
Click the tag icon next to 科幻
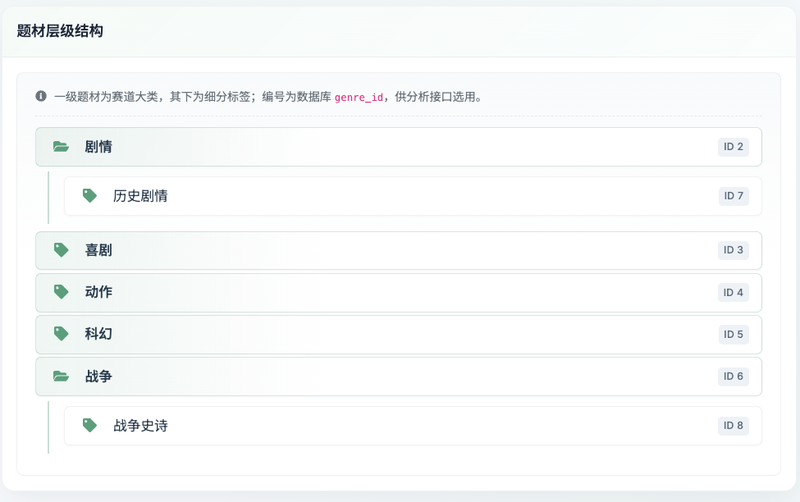click(x=61, y=334)
